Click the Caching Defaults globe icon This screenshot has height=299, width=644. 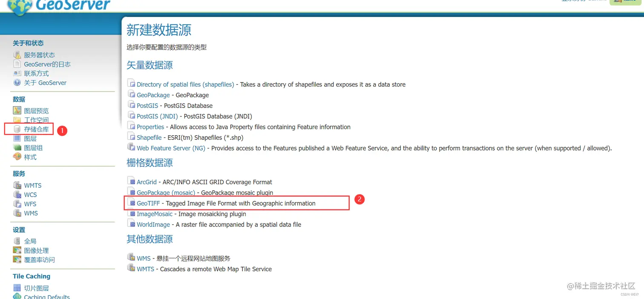tap(17, 296)
